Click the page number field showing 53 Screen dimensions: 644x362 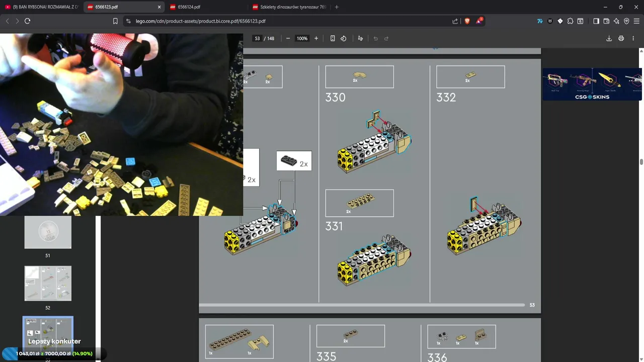point(257,38)
